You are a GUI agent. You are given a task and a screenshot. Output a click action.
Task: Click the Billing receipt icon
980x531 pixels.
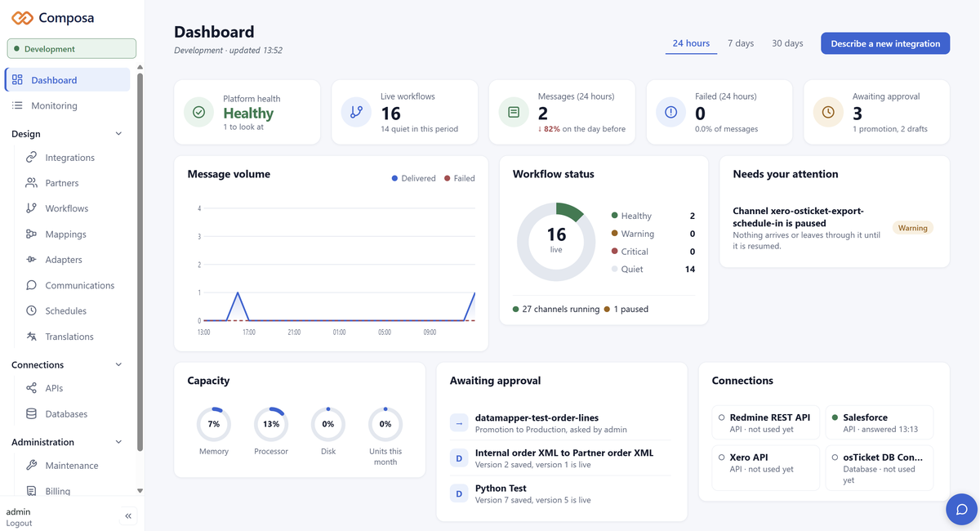coord(31,491)
